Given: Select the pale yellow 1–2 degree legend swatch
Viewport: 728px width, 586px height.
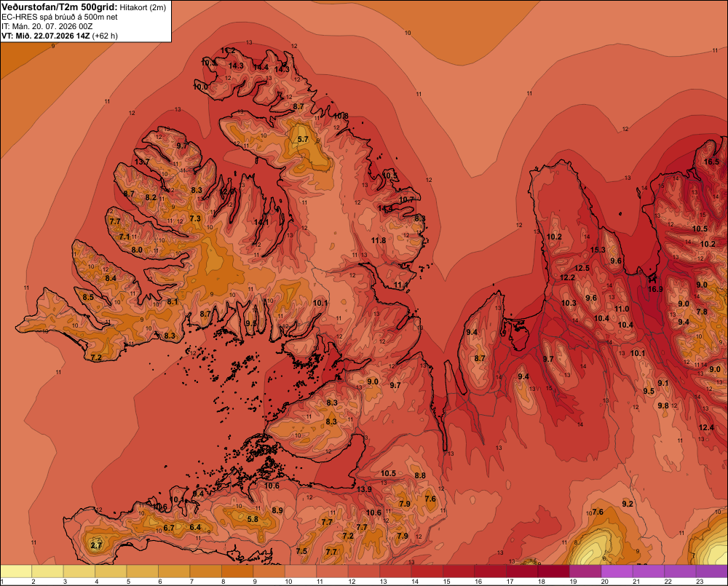Looking at the screenshot, I should click(16, 571).
